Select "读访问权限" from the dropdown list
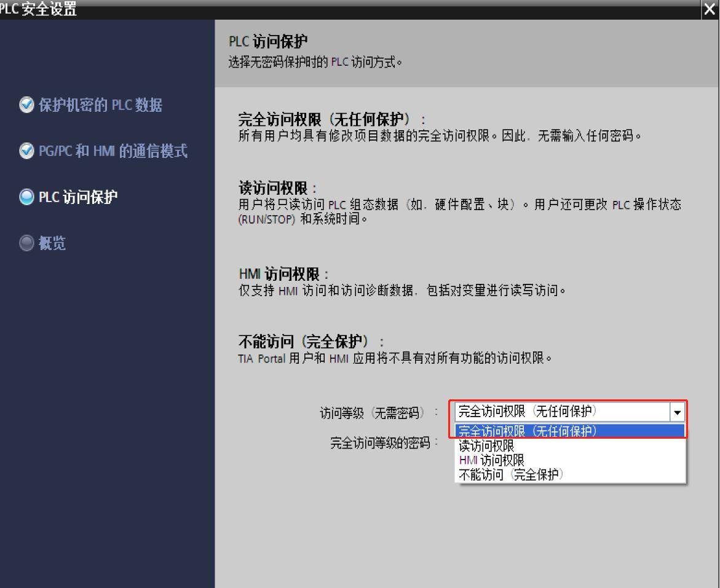The width and height of the screenshot is (720, 588). tap(485, 447)
